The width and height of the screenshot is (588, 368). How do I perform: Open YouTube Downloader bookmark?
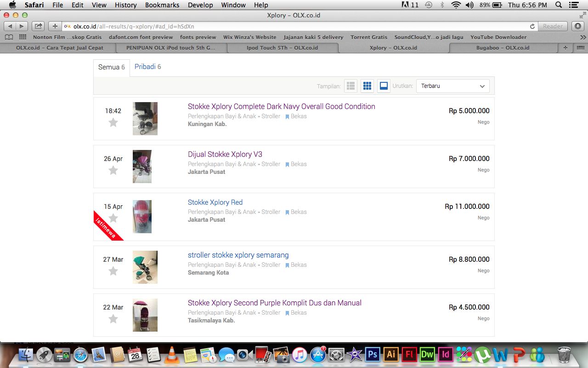tap(498, 37)
